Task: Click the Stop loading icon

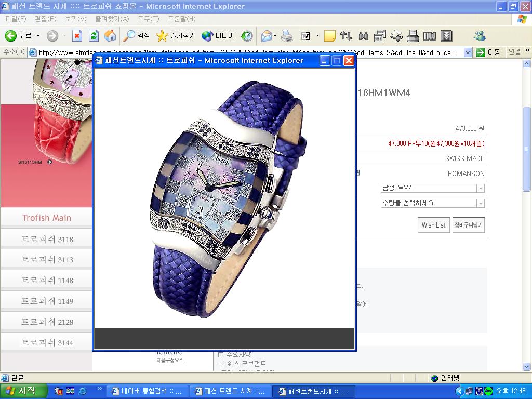Action: [x=77, y=36]
